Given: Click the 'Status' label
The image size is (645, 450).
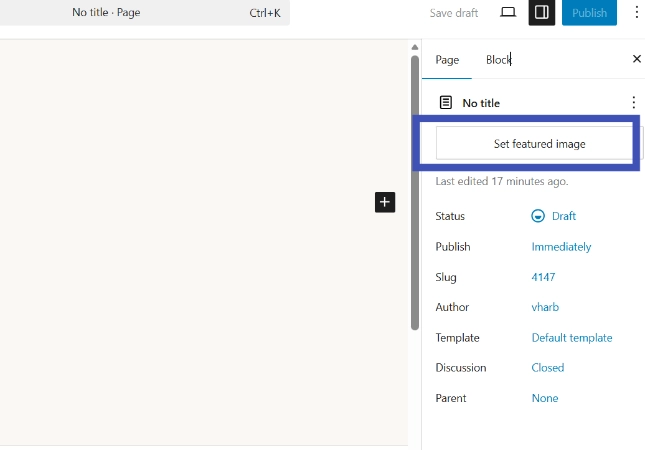Looking at the screenshot, I should click(x=450, y=216).
